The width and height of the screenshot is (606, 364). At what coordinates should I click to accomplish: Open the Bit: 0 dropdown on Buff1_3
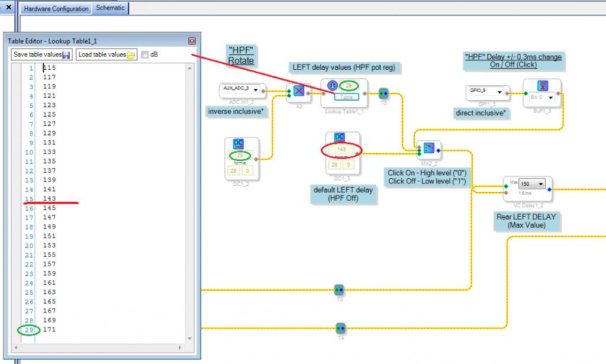click(550, 97)
